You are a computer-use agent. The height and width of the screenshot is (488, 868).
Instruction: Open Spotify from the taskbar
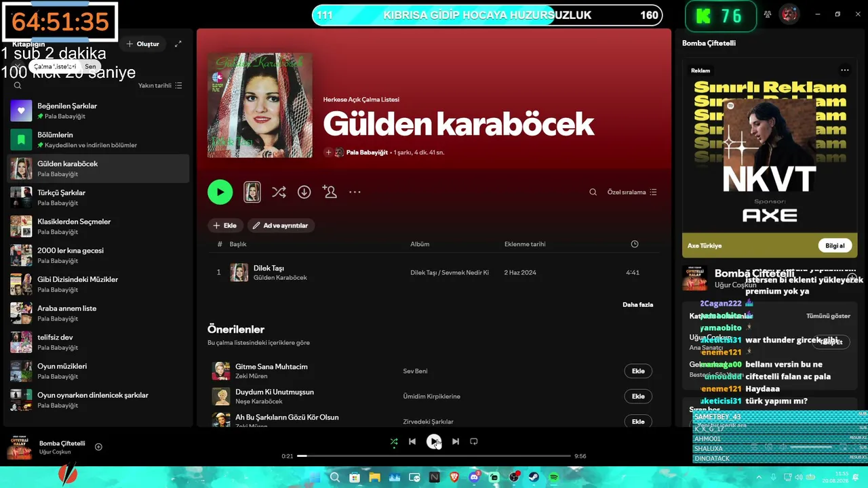pos(554,477)
